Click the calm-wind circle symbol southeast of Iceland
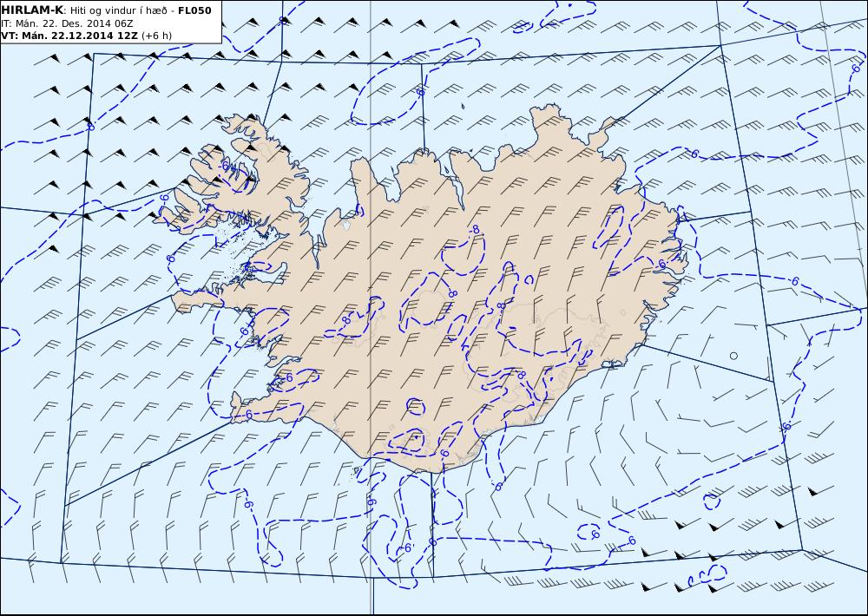The height and width of the screenshot is (616, 868). tap(733, 356)
